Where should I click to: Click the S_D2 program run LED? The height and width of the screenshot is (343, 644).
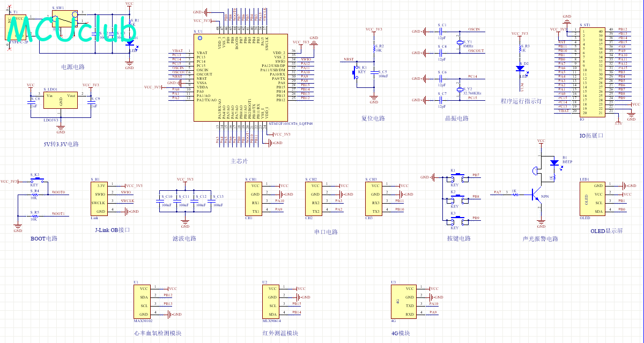tap(520, 69)
